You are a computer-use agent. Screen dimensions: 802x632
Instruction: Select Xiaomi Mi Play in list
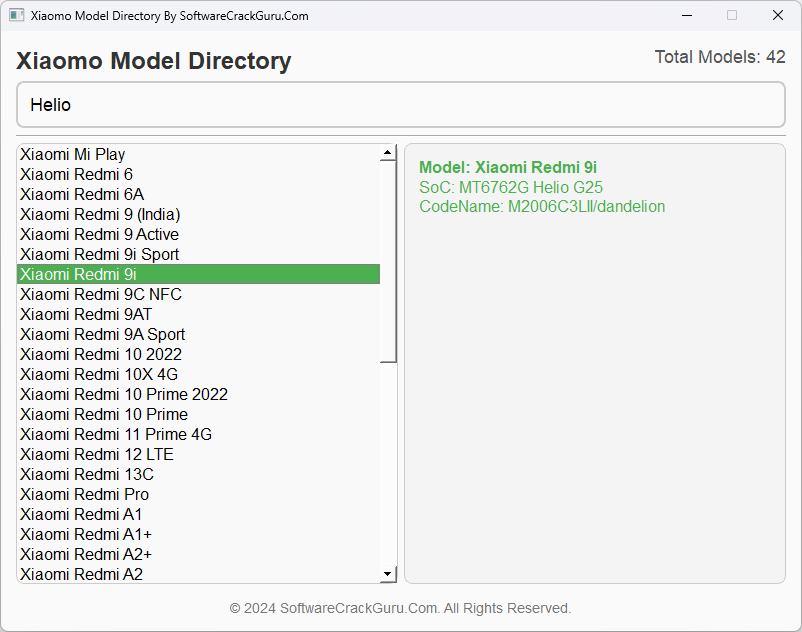[x=198, y=154]
